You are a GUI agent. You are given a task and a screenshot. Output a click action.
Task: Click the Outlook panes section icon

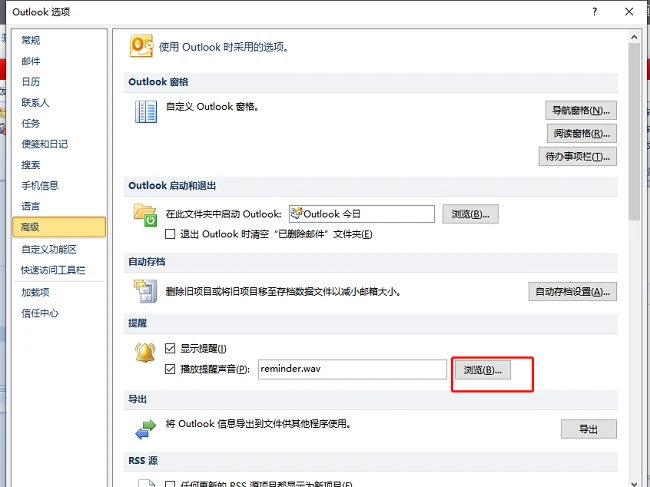point(146,111)
